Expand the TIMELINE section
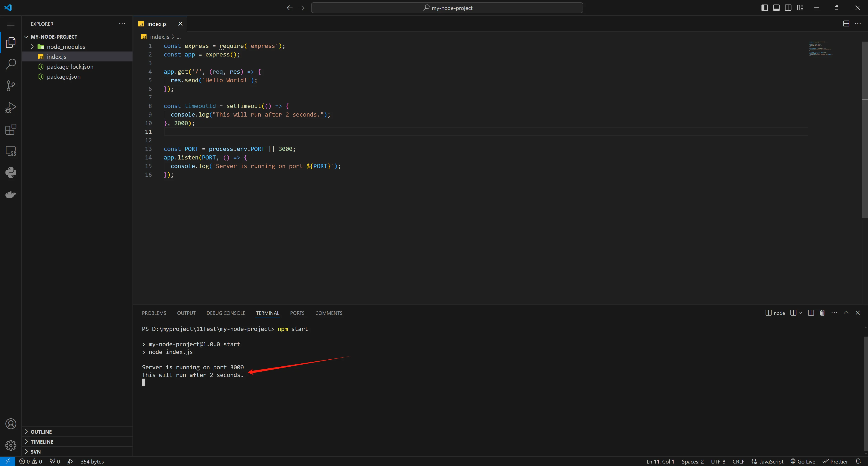Image resolution: width=868 pixels, height=466 pixels. (77, 442)
